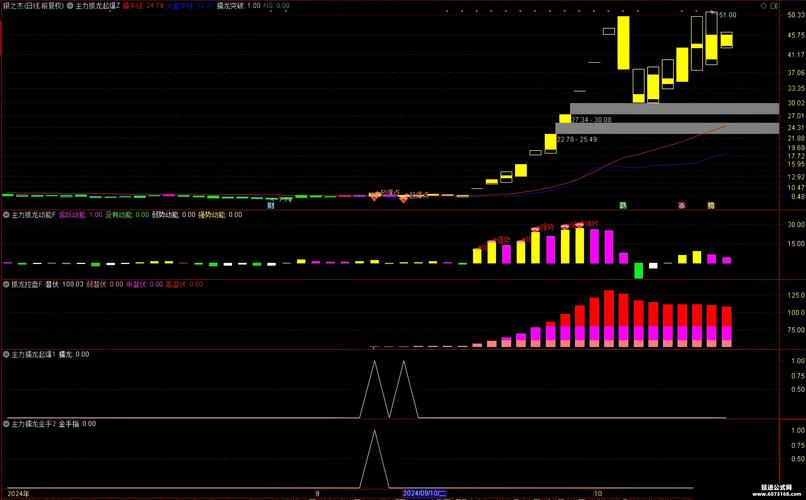Click the yellow 赣 marker icon
Screen dimensions: 806x500
711,206
